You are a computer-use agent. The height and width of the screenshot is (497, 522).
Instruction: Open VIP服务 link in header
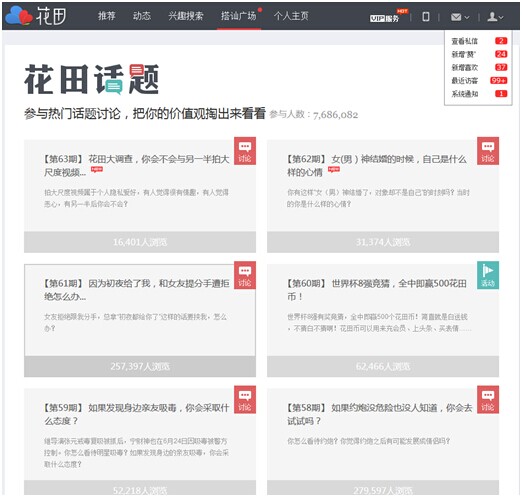(384, 18)
